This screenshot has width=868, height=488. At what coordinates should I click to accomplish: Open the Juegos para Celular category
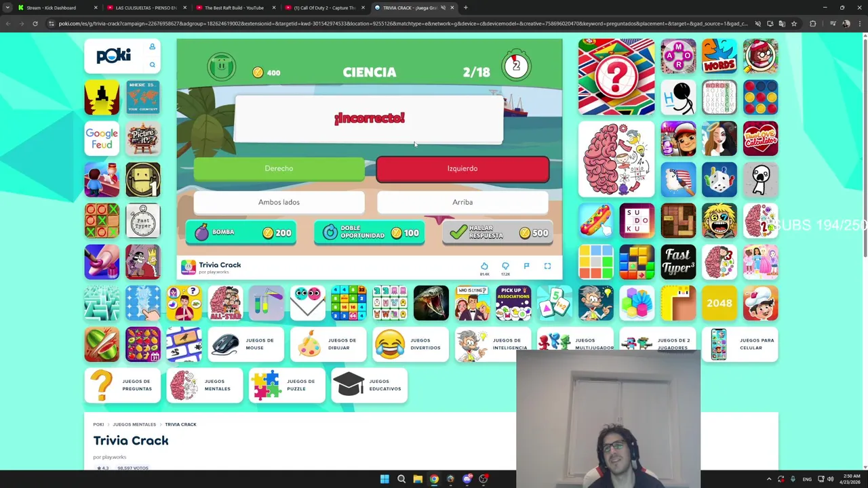(740, 344)
